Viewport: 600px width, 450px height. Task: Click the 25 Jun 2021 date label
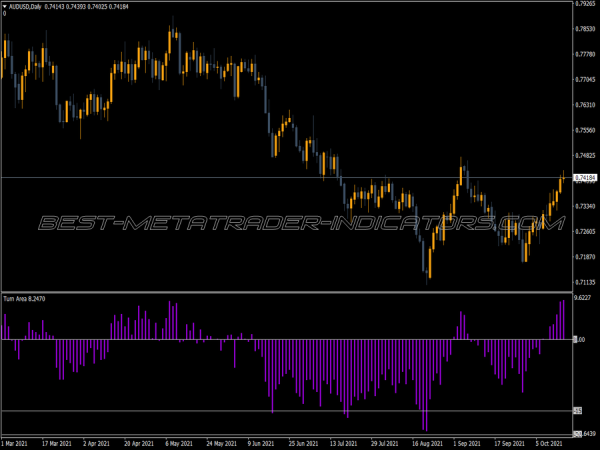pyautogui.click(x=303, y=444)
